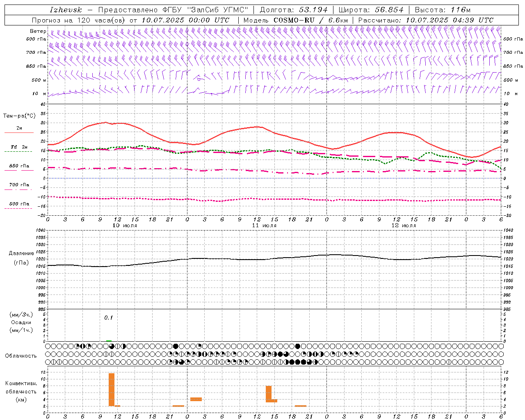Click the small green precipitation bar
Viewport: 525px width, 420px height.
pyautogui.click(x=109, y=340)
